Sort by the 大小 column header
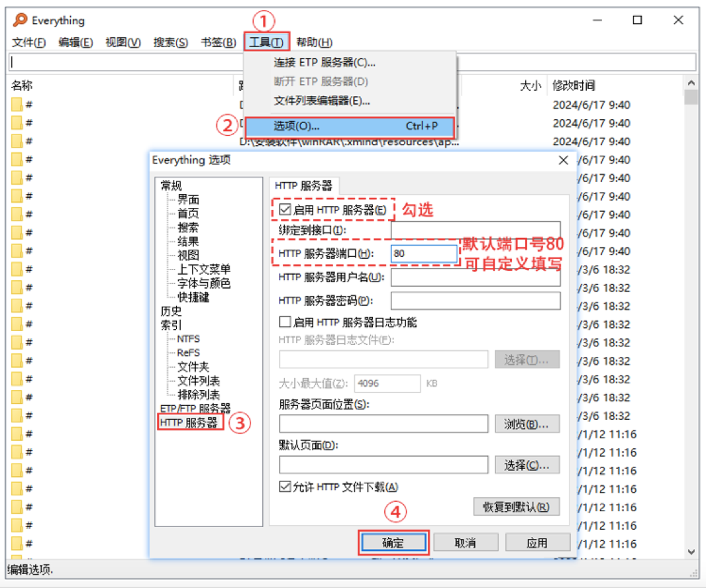The width and height of the screenshot is (706, 588). (530, 85)
